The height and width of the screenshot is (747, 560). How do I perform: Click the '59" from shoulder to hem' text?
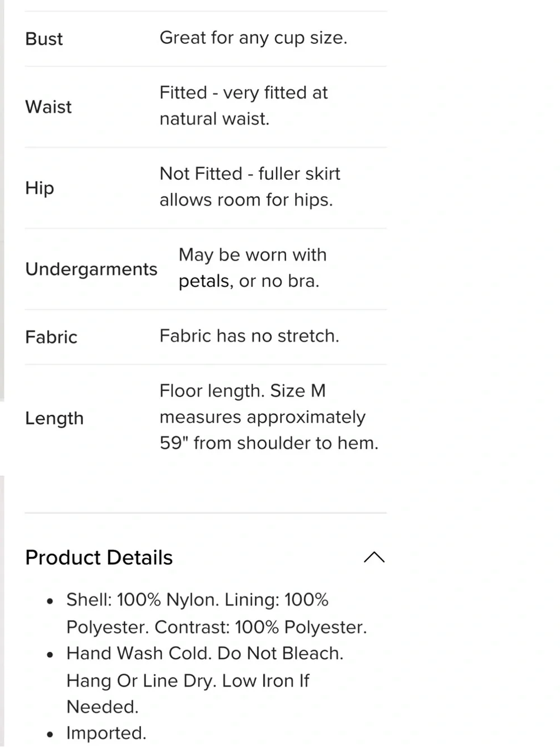(x=269, y=443)
